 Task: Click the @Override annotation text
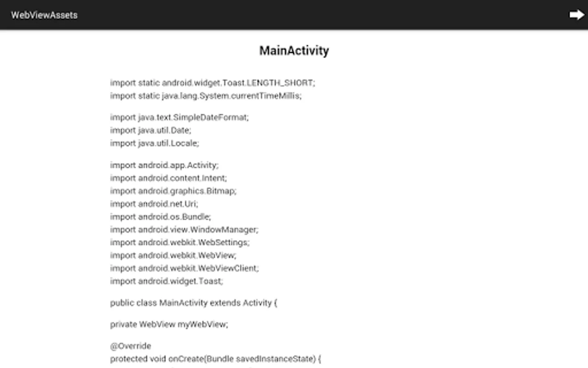pyautogui.click(x=131, y=346)
